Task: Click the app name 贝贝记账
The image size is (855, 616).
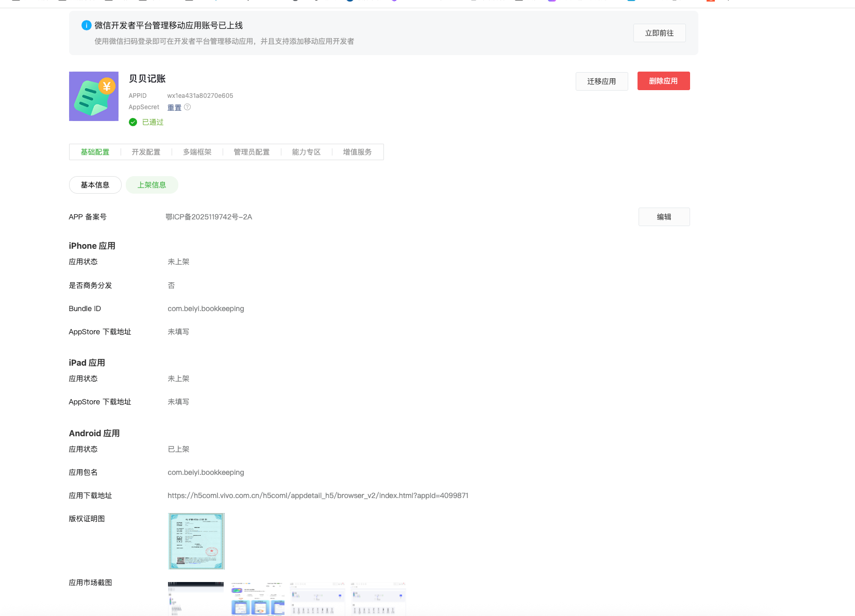Action: pos(147,79)
